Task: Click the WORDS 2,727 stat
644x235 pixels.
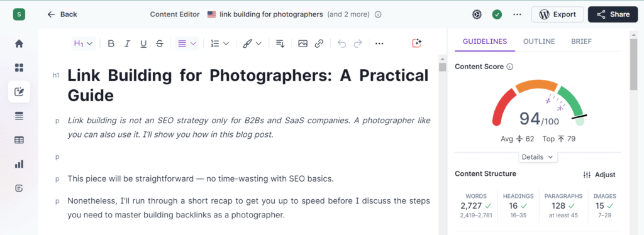Action: 477,206
